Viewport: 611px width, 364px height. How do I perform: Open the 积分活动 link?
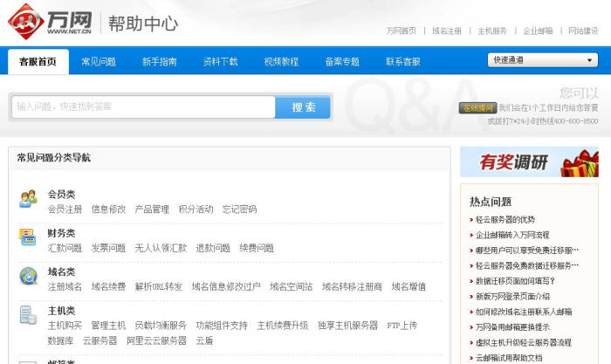(196, 209)
